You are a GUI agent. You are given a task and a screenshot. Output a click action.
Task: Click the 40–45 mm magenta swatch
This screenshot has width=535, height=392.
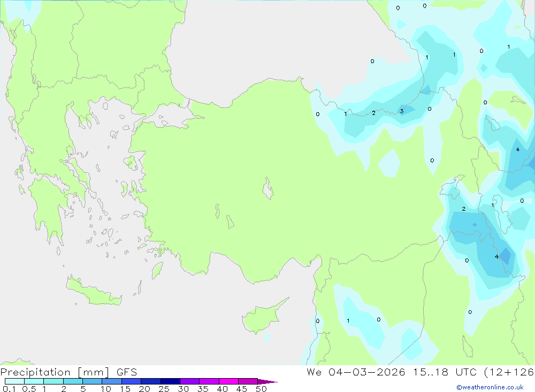click(x=228, y=381)
